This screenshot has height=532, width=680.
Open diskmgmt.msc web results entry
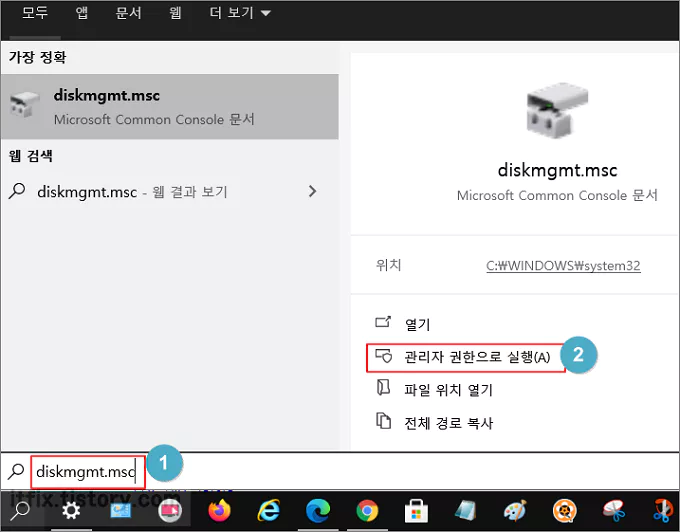pos(170,191)
